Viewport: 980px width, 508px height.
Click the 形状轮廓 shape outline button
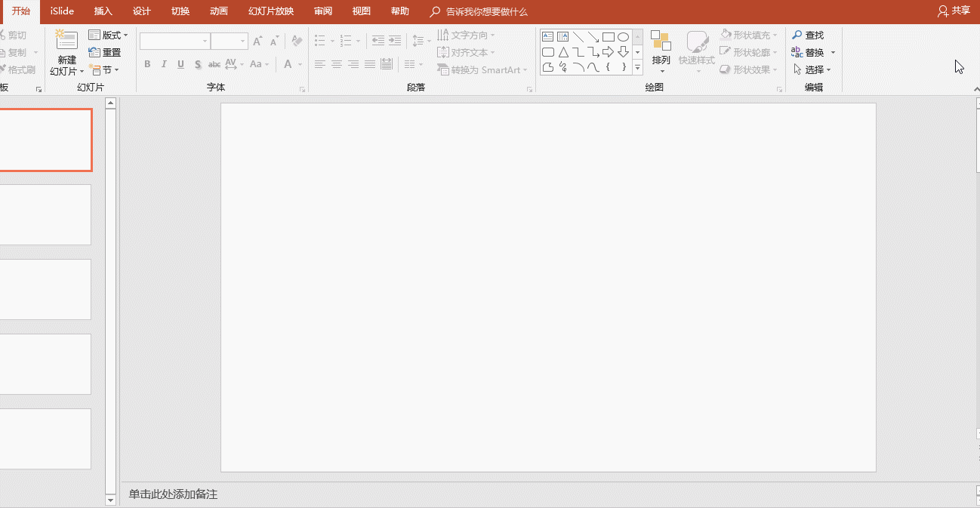coord(748,53)
